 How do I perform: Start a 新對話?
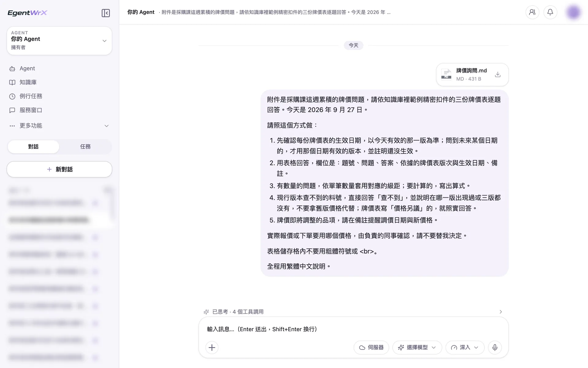pos(59,169)
